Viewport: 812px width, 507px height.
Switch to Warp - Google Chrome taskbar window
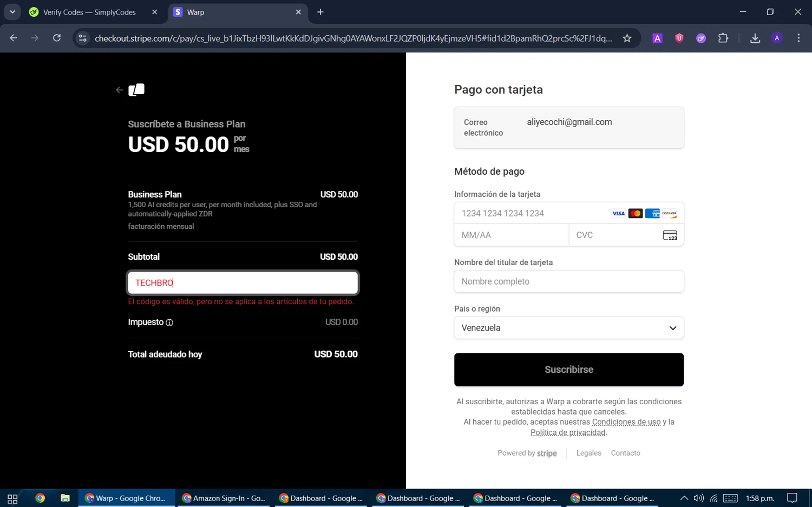127,498
